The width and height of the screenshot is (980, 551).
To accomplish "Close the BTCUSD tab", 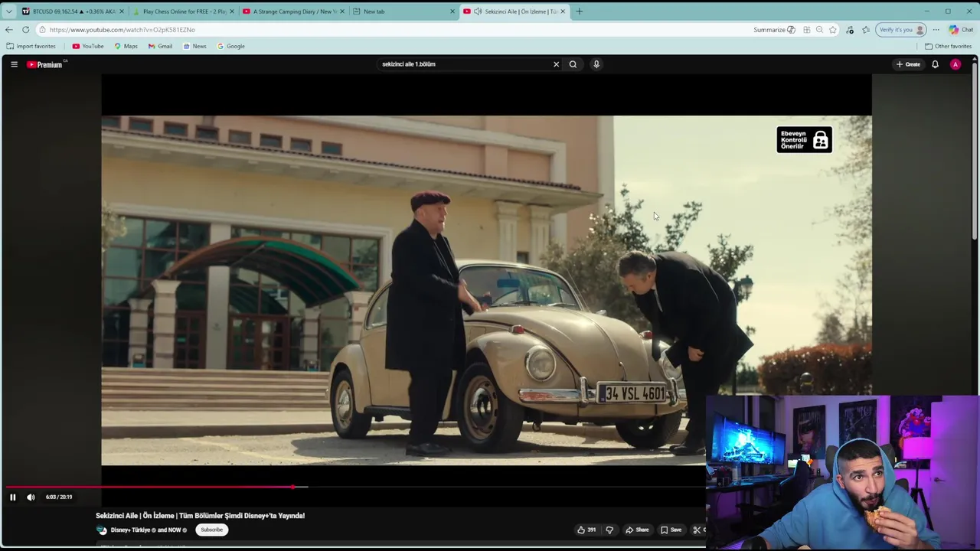I will click(121, 11).
